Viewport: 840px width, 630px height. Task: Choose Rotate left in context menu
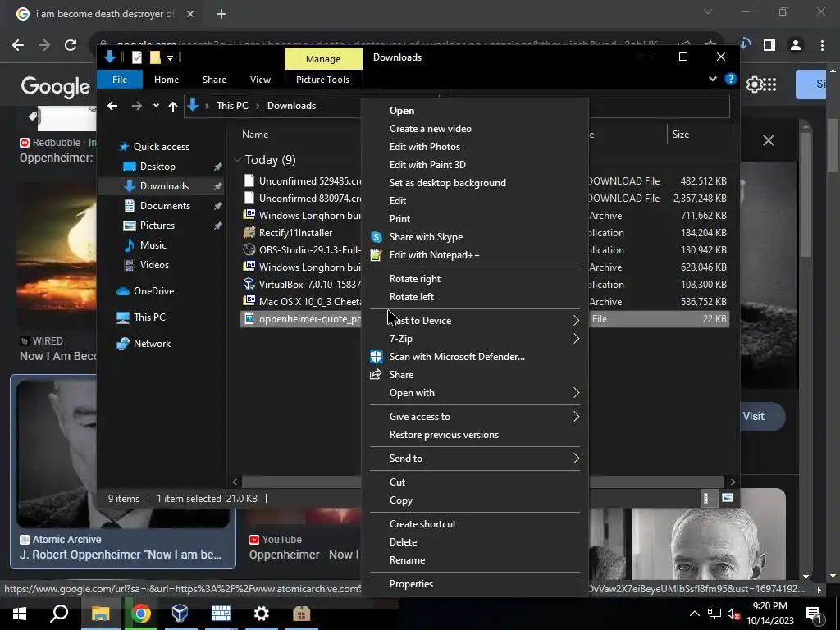412,297
